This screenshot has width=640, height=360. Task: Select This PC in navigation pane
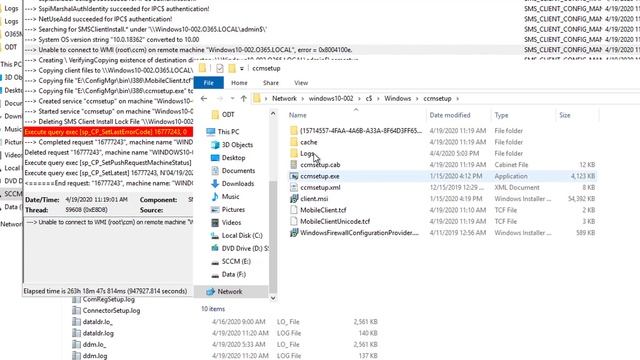tap(228, 131)
